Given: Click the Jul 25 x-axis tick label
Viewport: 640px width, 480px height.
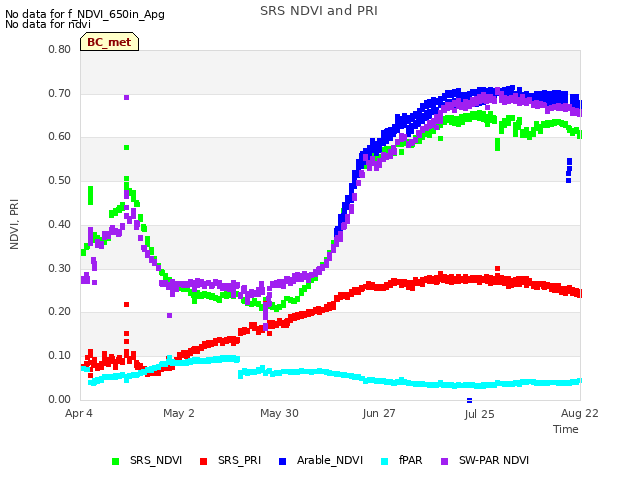Looking at the screenshot, I should pyautogui.click(x=479, y=414).
